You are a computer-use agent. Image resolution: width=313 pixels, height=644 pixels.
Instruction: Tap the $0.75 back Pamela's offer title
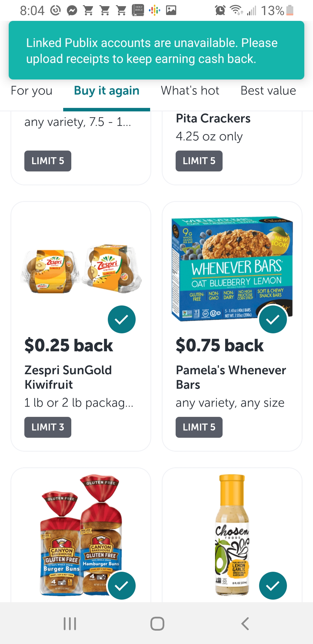tap(220, 345)
